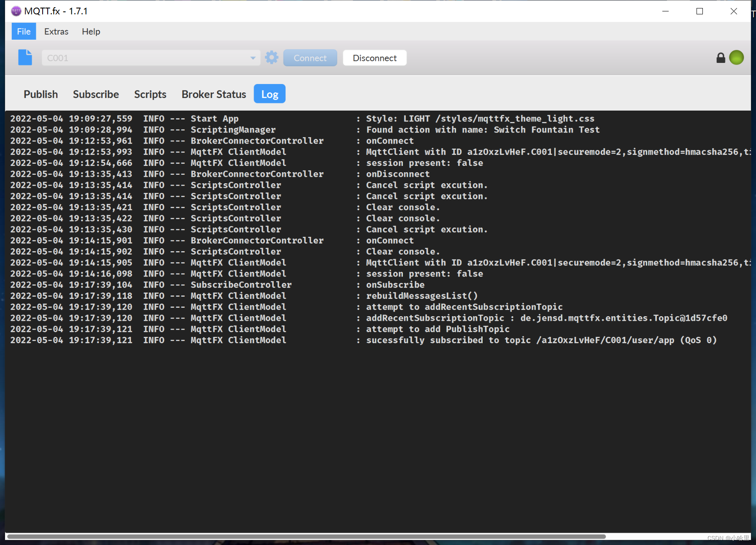Click the horizontal scrollbar at the log bottom

coord(307,537)
